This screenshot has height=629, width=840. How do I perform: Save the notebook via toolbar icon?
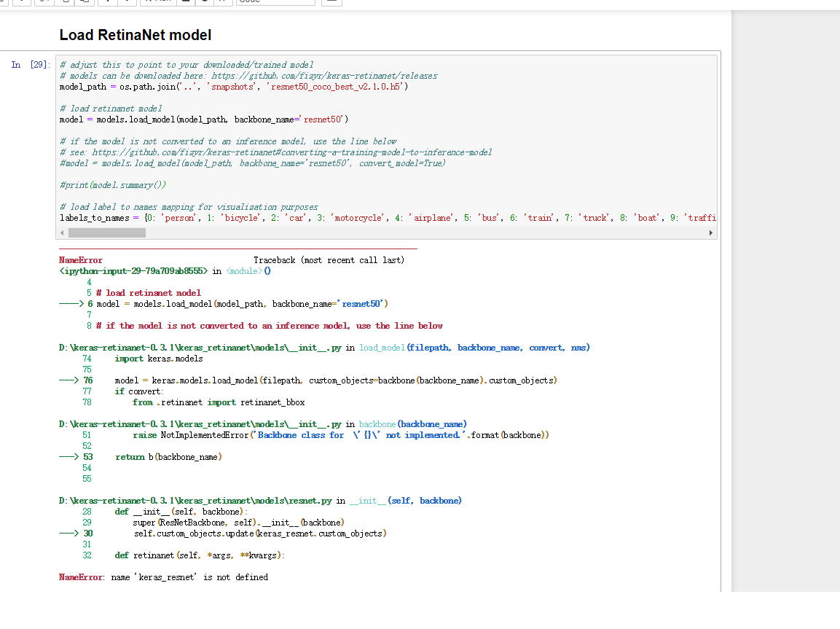click(4, 4)
